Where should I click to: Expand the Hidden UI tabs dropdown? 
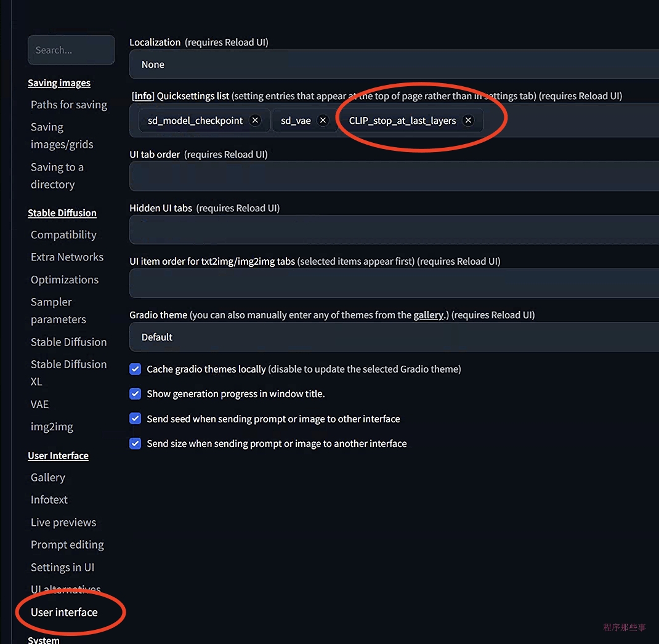[x=394, y=230]
